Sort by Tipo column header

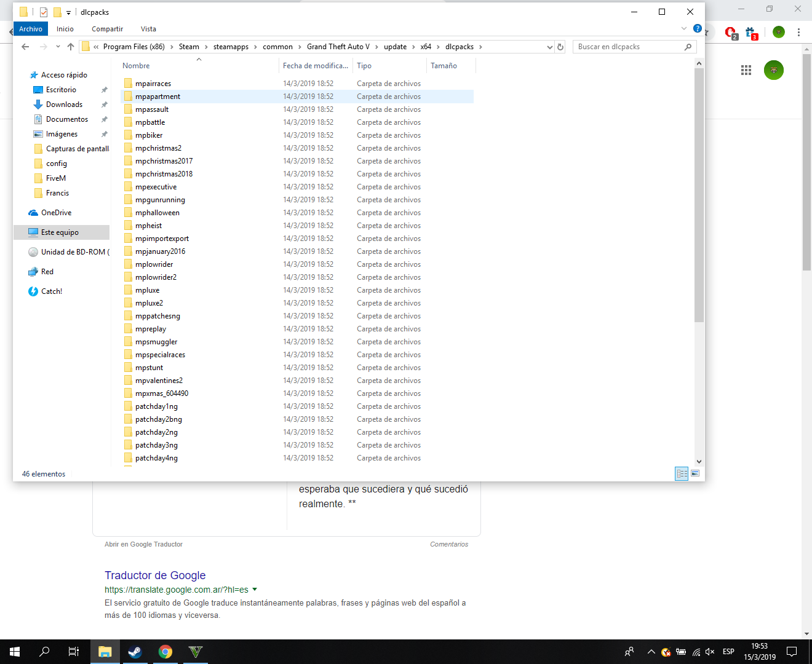364,66
